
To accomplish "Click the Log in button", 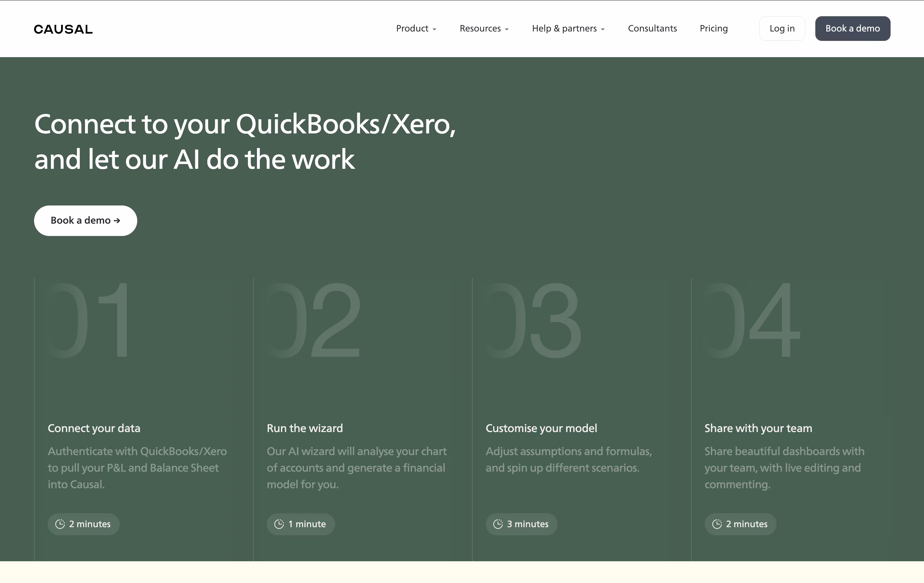I will (782, 28).
